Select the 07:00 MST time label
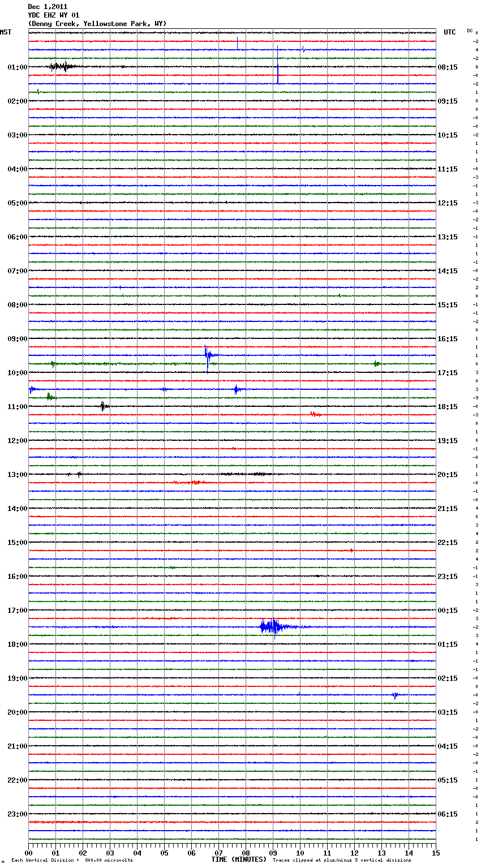The height and width of the screenshot is (868, 481). point(18,271)
